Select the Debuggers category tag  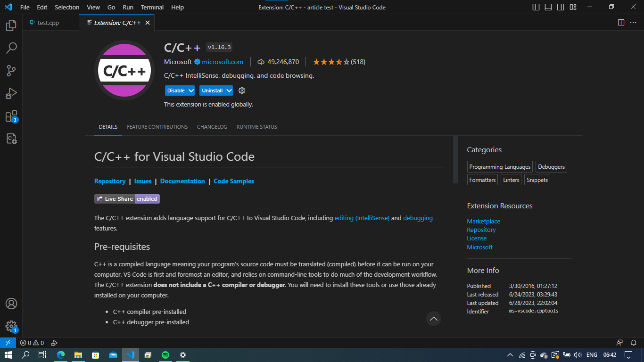(551, 167)
